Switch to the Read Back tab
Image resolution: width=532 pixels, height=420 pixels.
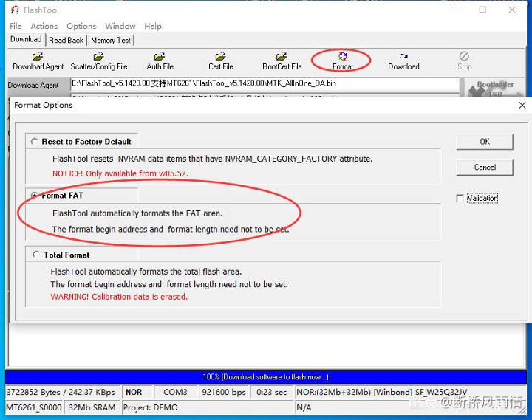pos(66,40)
